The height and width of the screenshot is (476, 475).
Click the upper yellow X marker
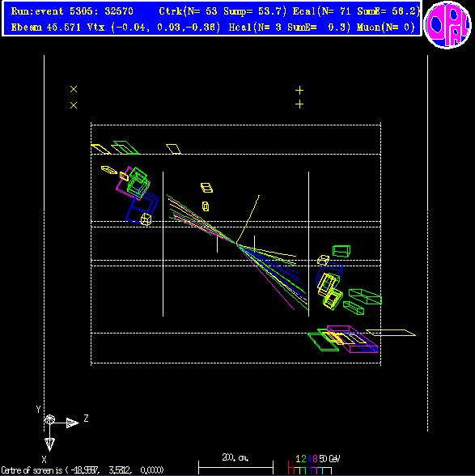click(74, 89)
